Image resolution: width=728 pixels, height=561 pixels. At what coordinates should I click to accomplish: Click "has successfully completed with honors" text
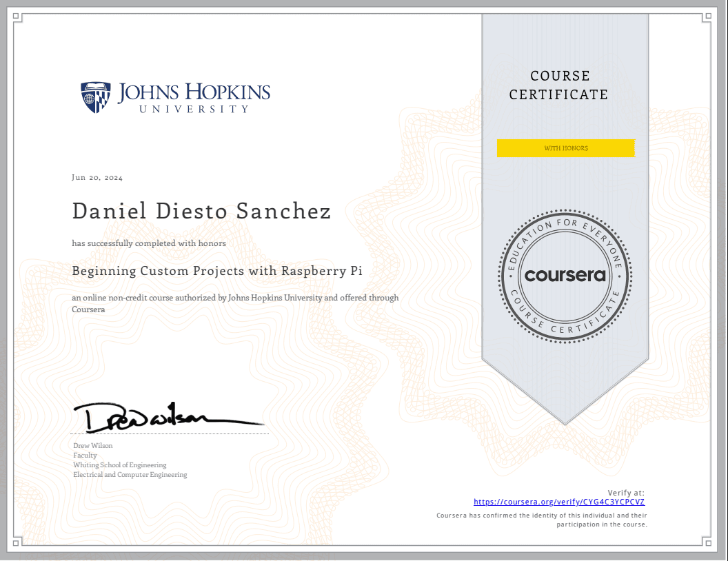[149, 243]
